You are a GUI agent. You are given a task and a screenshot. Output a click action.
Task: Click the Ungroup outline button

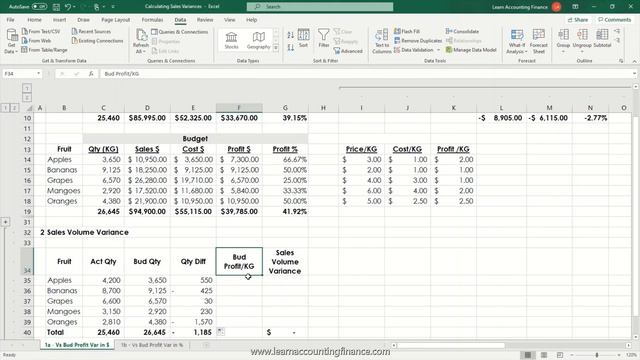(582, 40)
